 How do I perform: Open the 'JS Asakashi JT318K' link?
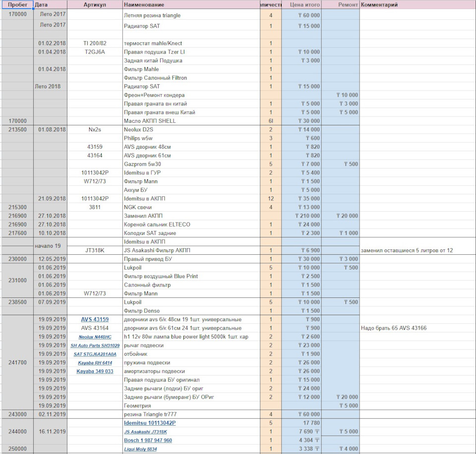pyautogui.click(x=145, y=432)
